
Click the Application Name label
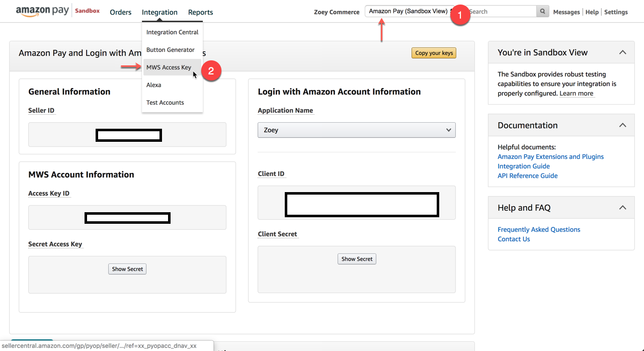[x=285, y=111]
